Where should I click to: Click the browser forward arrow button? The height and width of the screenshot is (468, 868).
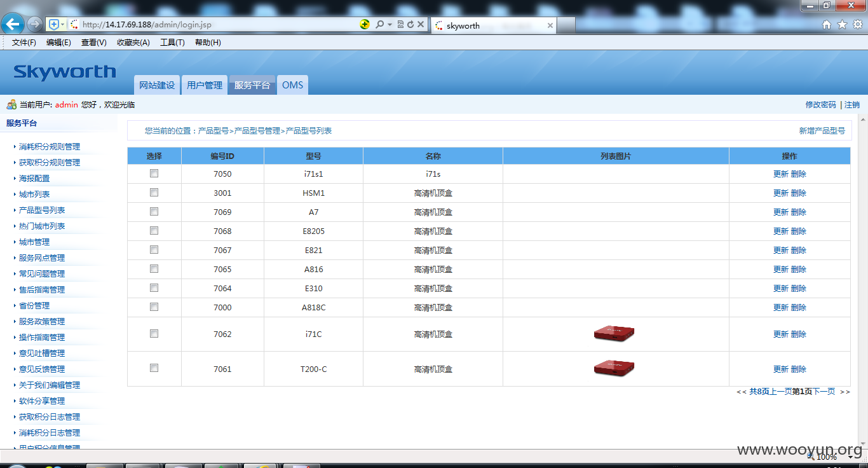coord(34,25)
